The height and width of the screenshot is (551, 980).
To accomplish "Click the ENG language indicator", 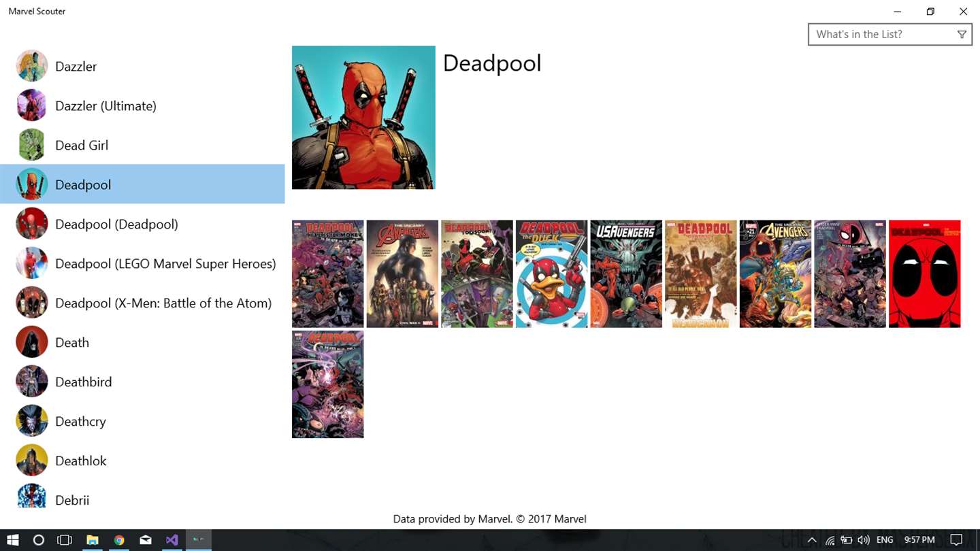I will coord(885,540).
